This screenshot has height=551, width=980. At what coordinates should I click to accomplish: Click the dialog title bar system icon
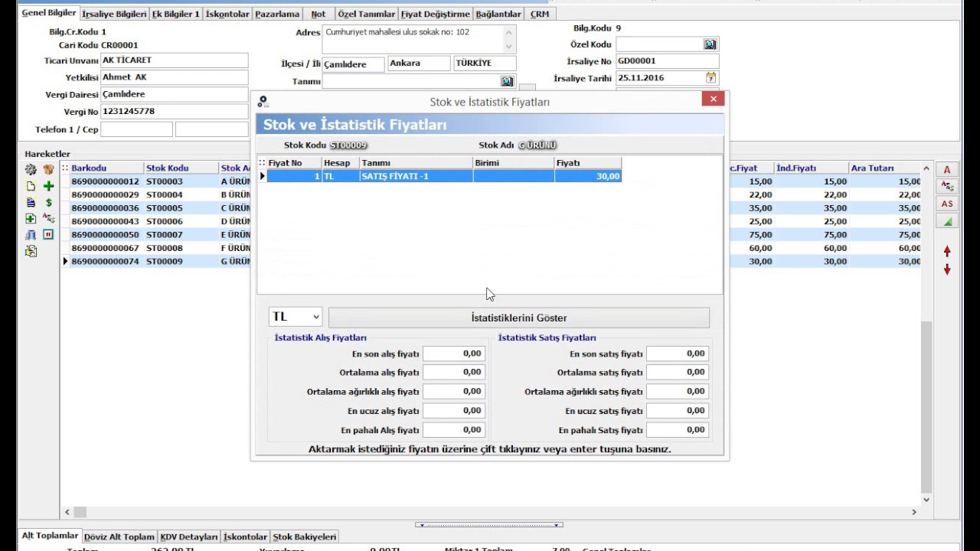(263, 101)
